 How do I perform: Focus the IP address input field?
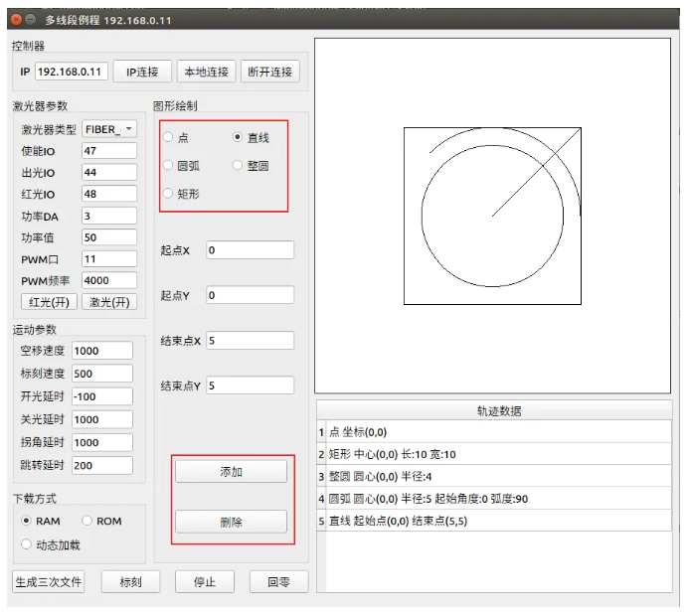point(71,72)
